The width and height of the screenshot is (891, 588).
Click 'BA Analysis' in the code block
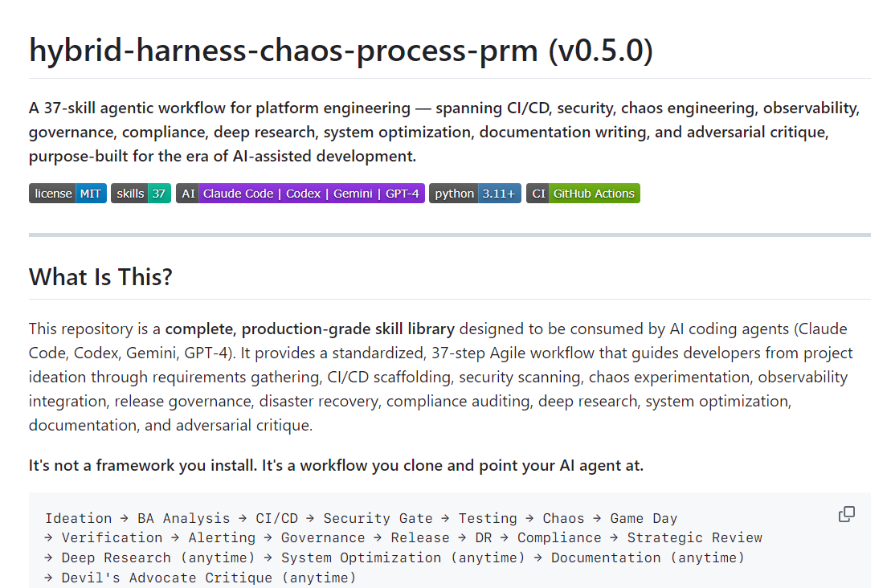(183, 518)
